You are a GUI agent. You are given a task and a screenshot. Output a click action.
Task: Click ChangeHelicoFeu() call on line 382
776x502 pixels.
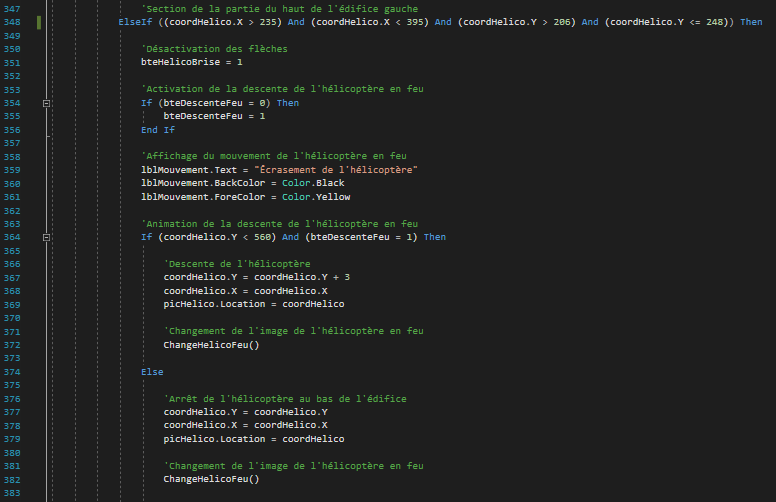point(211,479)
